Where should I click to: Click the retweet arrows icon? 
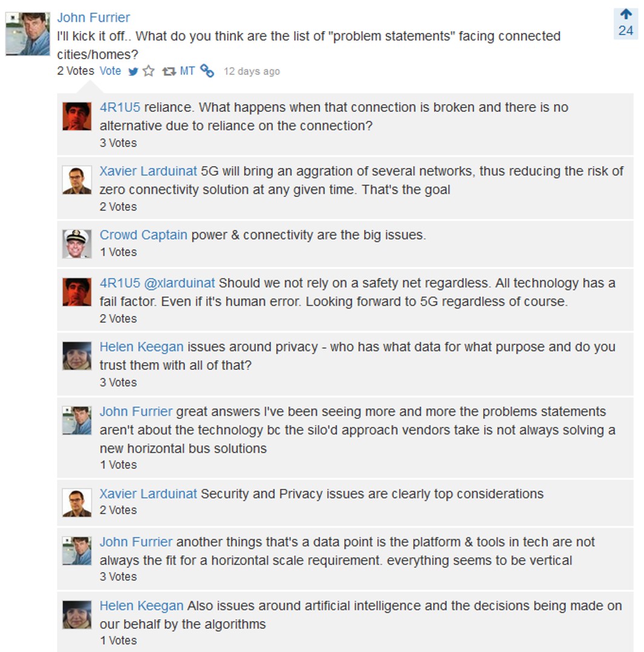point(169,71)
